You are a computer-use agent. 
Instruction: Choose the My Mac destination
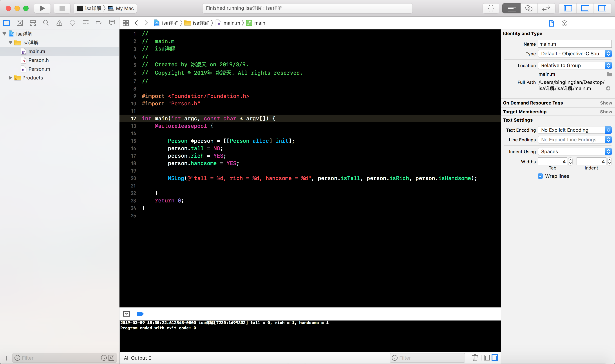coord(121,8)
